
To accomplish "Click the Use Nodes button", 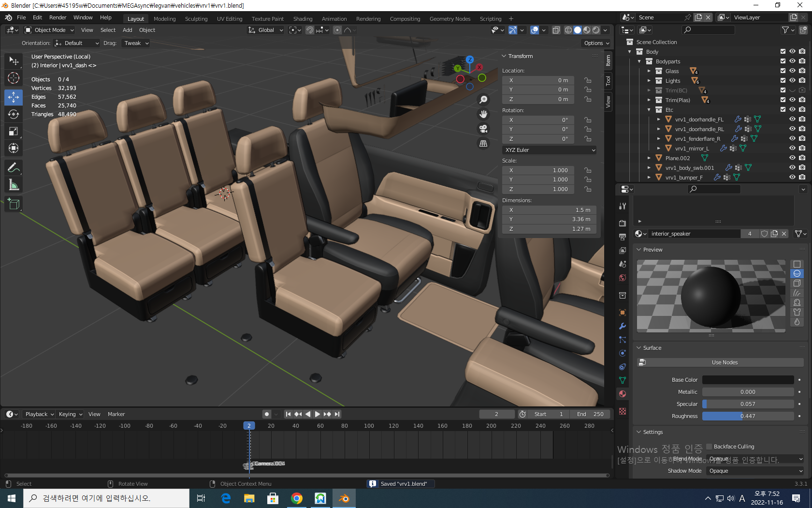I will 724,362.
